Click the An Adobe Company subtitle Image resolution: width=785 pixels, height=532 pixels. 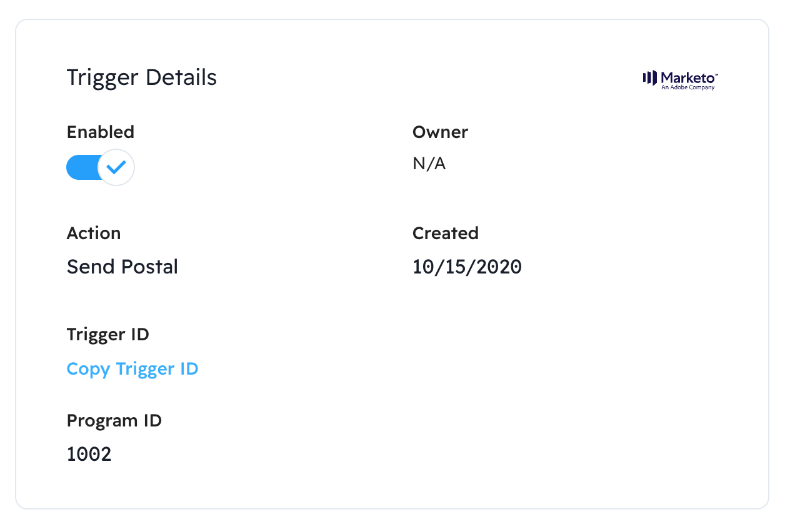point(687,87)
